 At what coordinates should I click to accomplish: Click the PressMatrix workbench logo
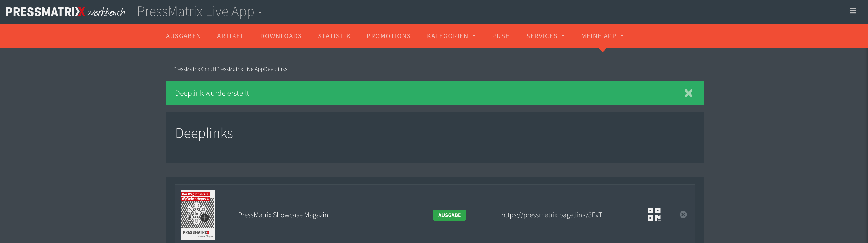click(65, 12)
